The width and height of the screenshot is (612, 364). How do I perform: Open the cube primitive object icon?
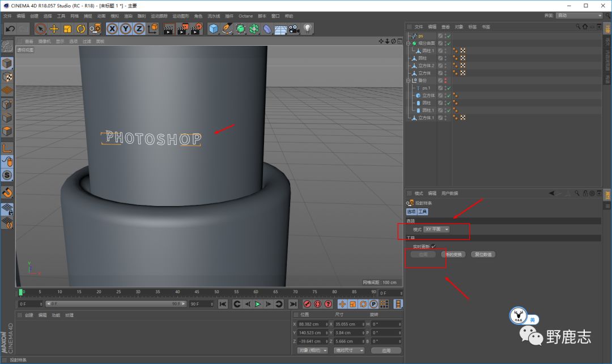click(x=213, y=29)
